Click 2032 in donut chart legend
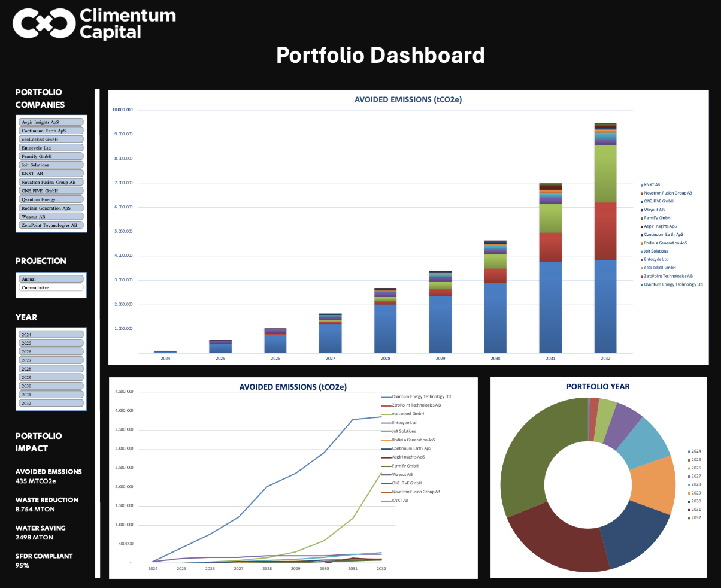 (x=695, y=517)
